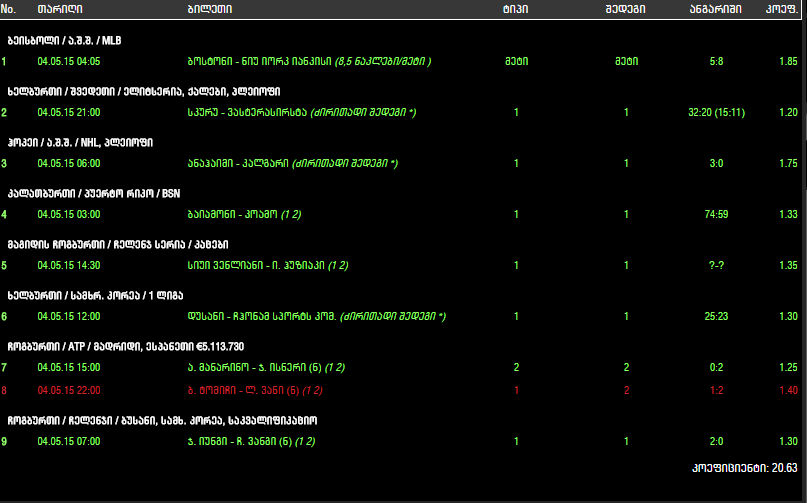Click the date '04.05.15 03:00'
Image resolution: width=807 pixels, height=503 pixels.
point(69,214)
